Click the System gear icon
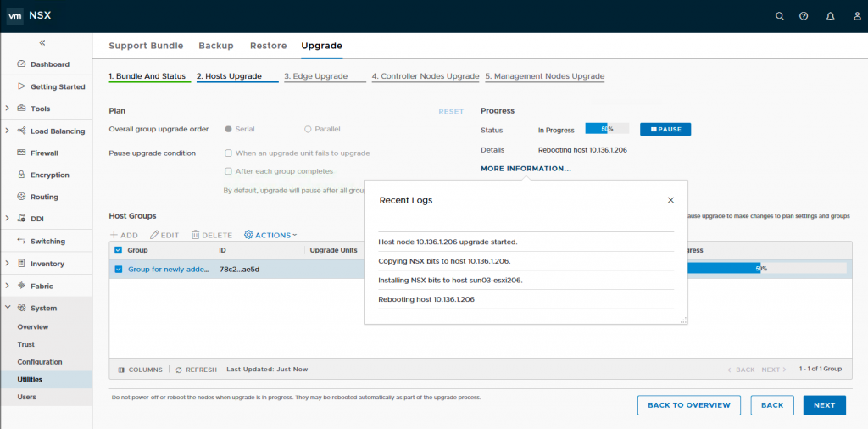Image resolution: width=868 pixels, height=429 pixels. [21, 308]
